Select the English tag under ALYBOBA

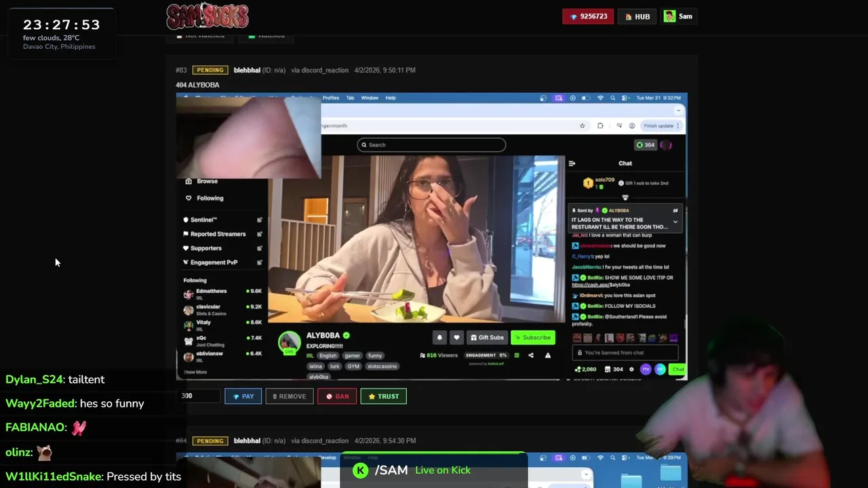[328, 355]
